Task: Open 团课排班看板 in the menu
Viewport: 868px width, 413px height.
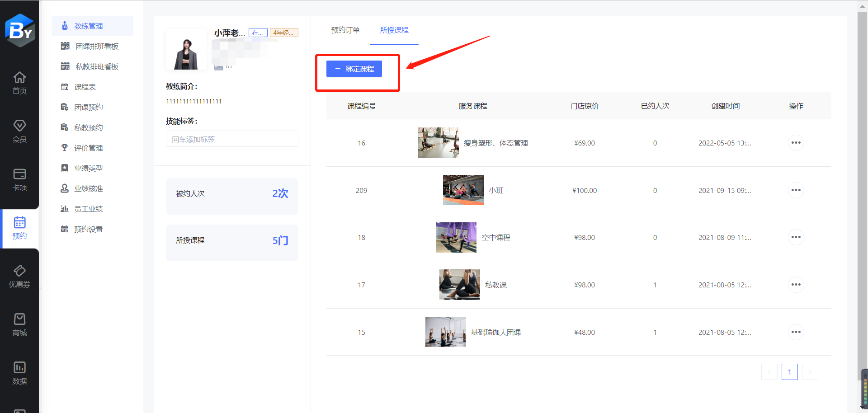Action: (97, 47)
